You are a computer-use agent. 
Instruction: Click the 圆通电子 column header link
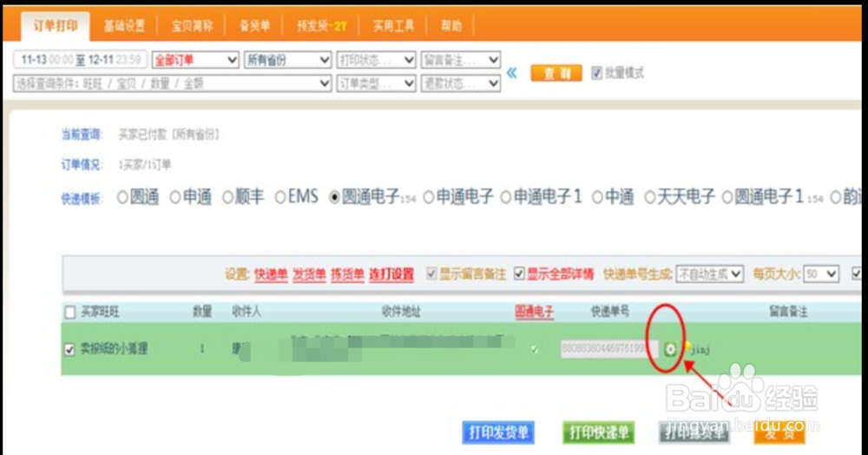[x=534, y=312]
